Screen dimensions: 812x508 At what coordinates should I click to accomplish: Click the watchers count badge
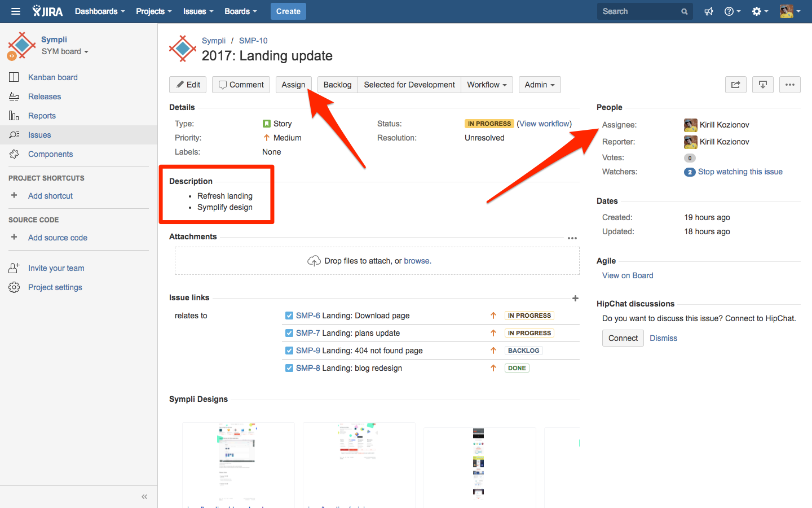coord(690,172)
